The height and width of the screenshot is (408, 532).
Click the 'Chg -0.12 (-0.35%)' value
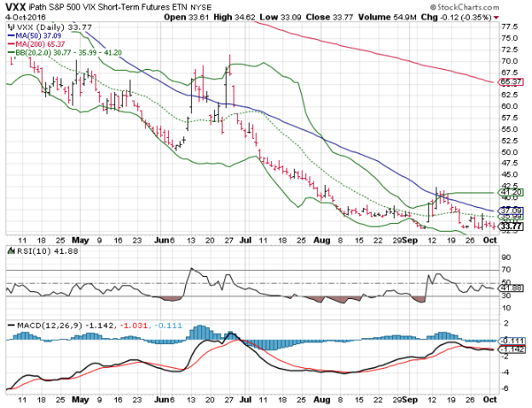(456, 17)
